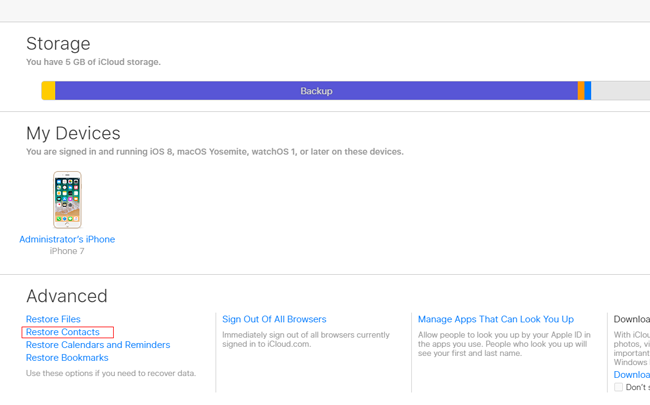650x405 pixels.
Task: Click the "Allow people to look you up" description
Action: 504,344
